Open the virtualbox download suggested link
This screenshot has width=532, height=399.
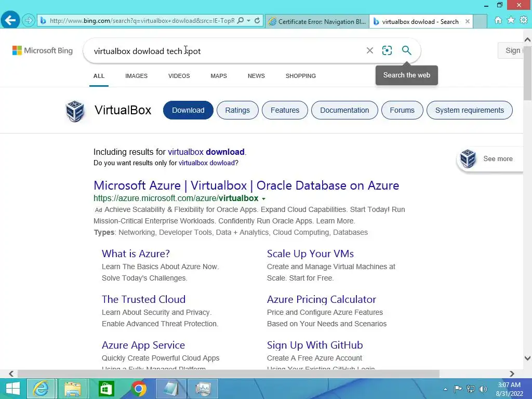pyautogui.click(x=206, y=152)
